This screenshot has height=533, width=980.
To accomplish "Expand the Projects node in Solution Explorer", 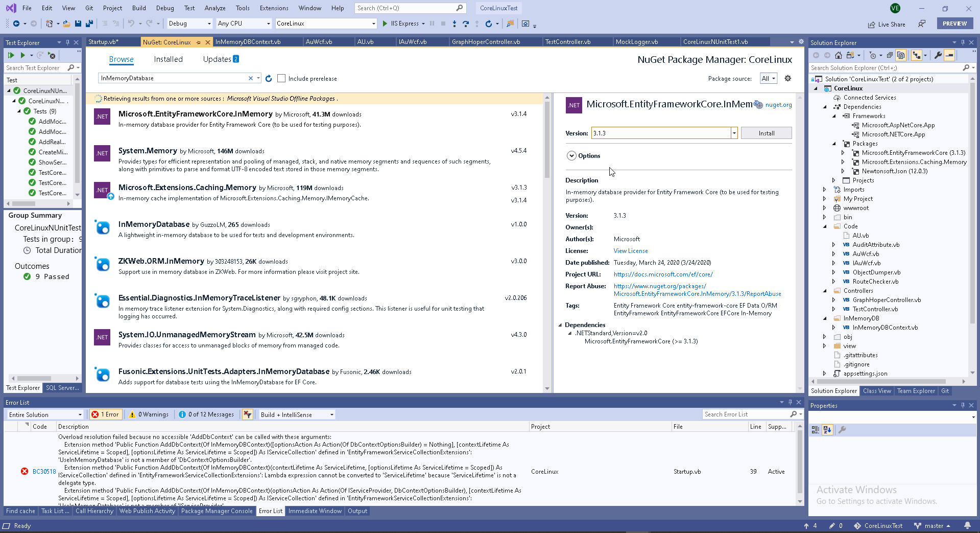I will tap(833, 180).
